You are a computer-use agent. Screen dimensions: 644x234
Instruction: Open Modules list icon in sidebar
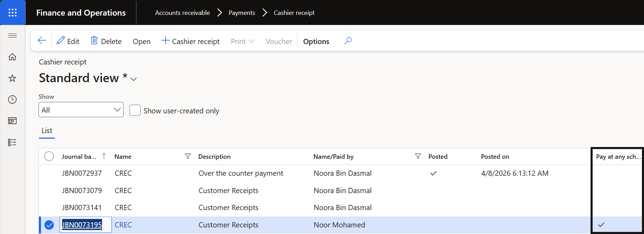tap(12, 142)
